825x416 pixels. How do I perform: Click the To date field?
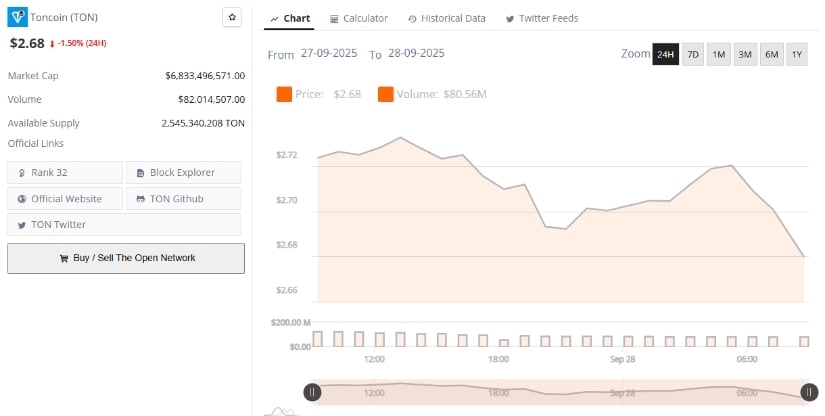[415, 54]
